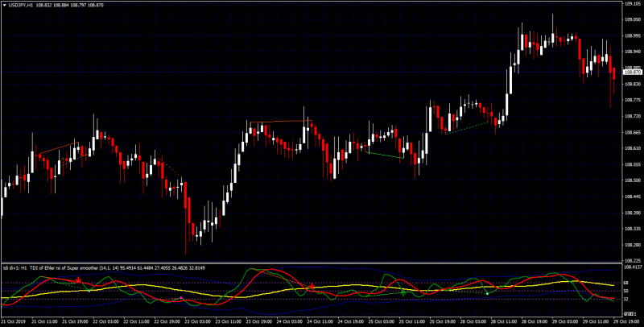Click the magenta dot on the TDI indicator
644x327 pixels.
tap(181, 297)
